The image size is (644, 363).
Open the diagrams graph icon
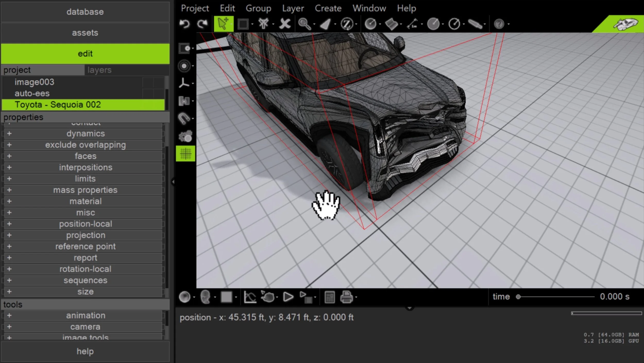point(250,297)
